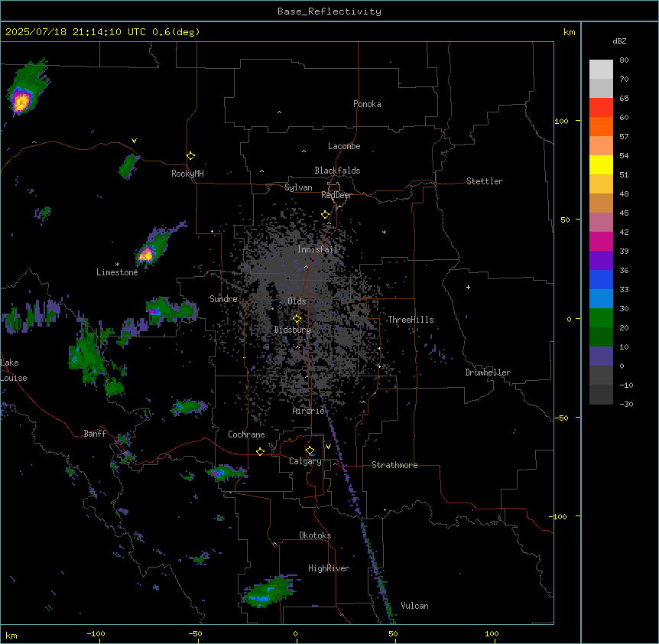659x644 pixels.
Task: Click the -50 tick on vertical axis
Action: pos(561,418)
